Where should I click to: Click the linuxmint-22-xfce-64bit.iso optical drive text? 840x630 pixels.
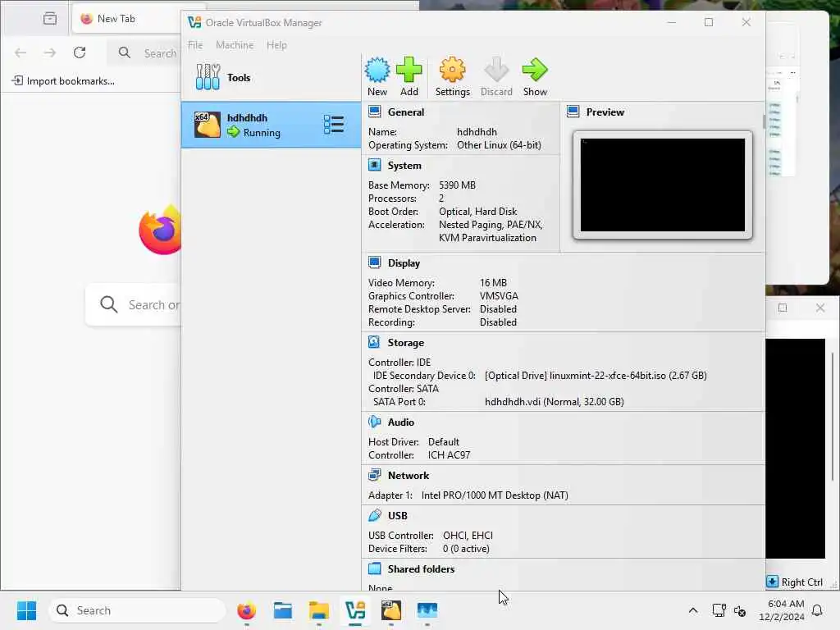click(596, 376)
